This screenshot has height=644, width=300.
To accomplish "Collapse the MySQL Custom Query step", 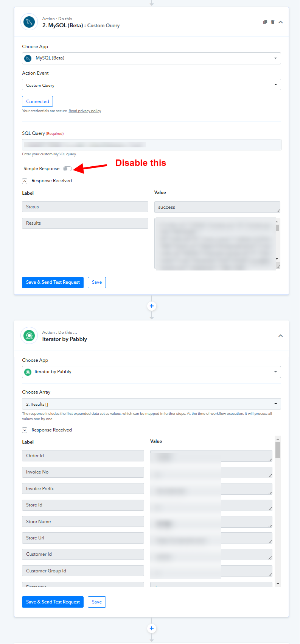I will pyautogui.click(x=281, y=22).
